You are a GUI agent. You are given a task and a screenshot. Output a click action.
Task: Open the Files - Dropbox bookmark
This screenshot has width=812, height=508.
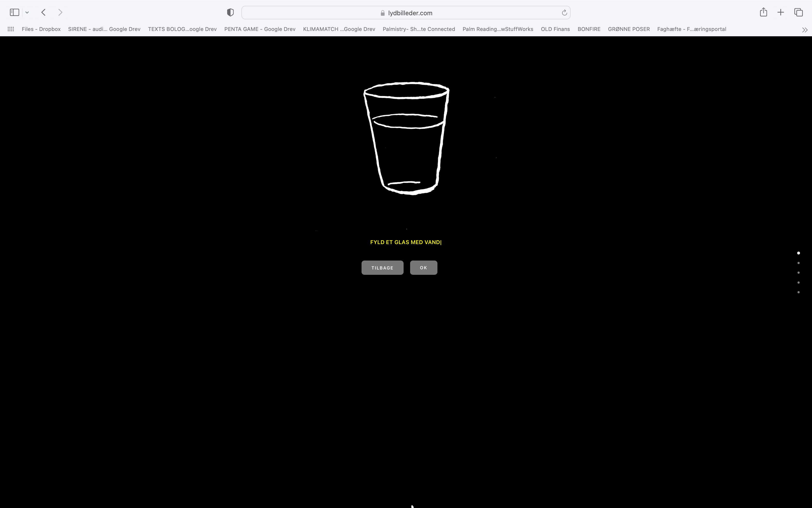click(x=41, y=29)
